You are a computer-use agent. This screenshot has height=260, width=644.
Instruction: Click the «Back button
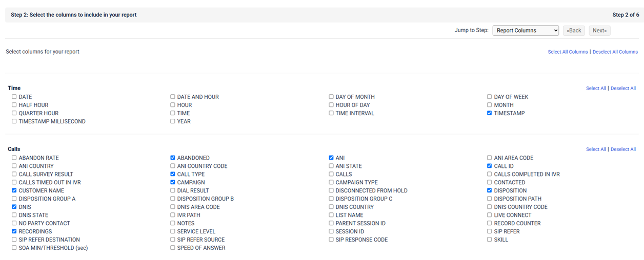point(574,31)
